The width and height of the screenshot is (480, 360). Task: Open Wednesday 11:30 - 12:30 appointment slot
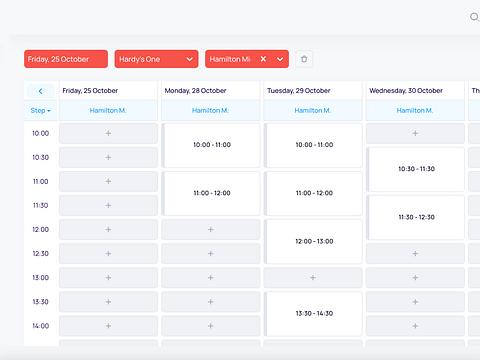tap(416, 217)
